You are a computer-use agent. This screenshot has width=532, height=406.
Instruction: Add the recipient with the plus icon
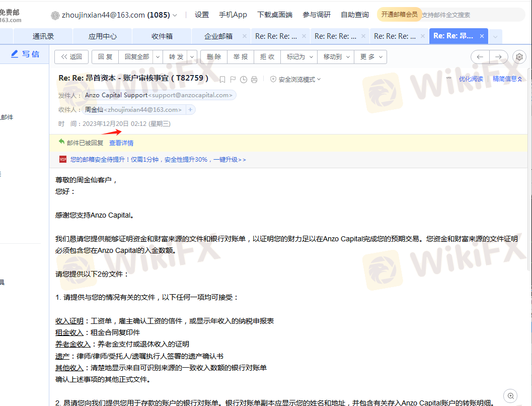pos(190,110)
